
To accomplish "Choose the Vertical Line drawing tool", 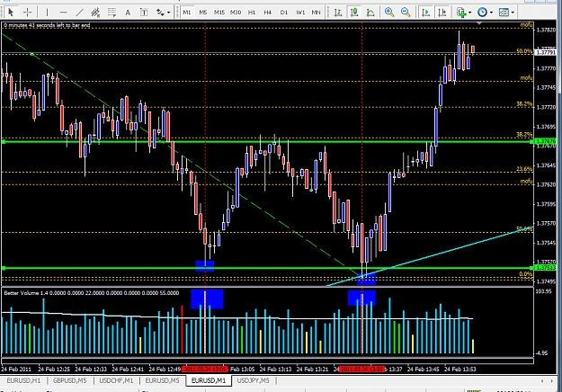I will pos(47,13).
